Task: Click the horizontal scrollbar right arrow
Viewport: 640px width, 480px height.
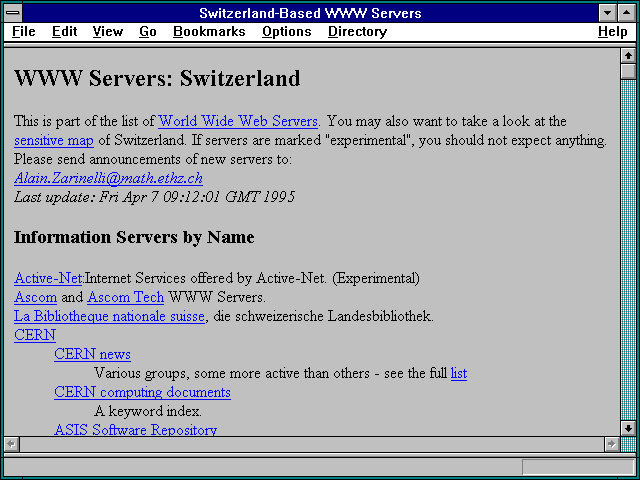Action: pyautogui.click(x=611, y=444)
